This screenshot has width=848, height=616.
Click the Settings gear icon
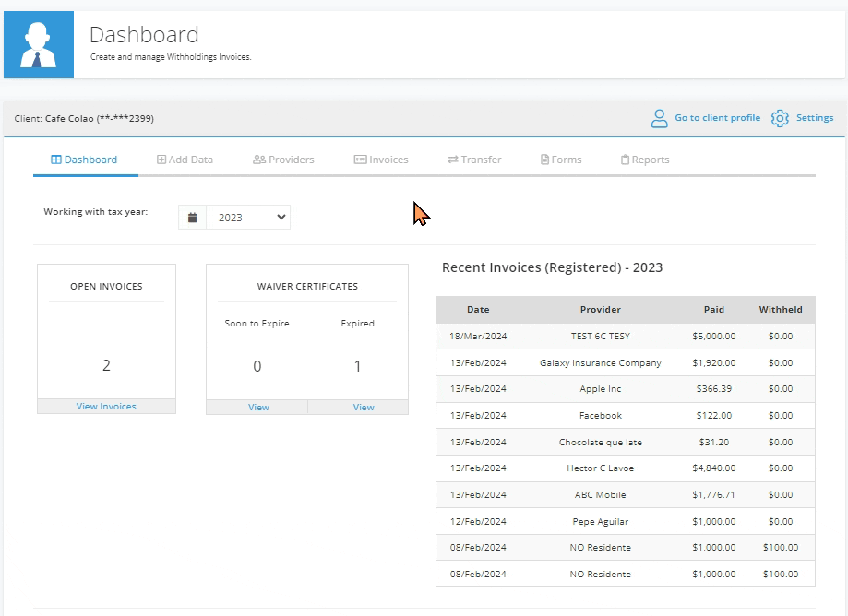[780, 118]
